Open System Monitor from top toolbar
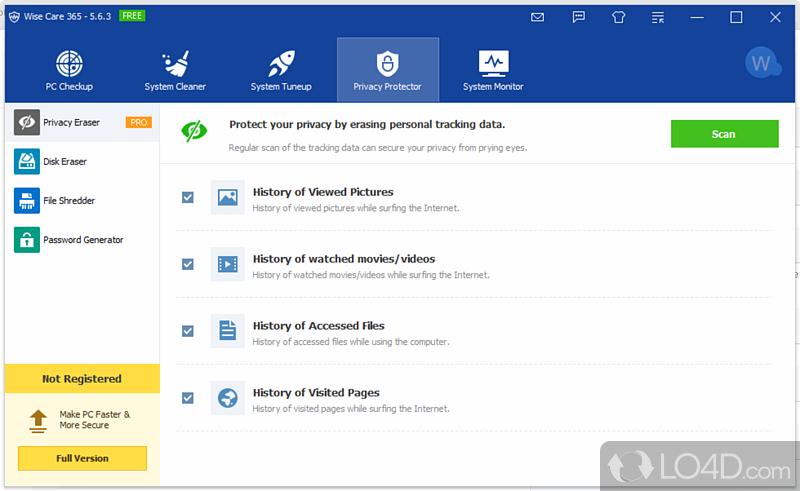 point(493,70)
